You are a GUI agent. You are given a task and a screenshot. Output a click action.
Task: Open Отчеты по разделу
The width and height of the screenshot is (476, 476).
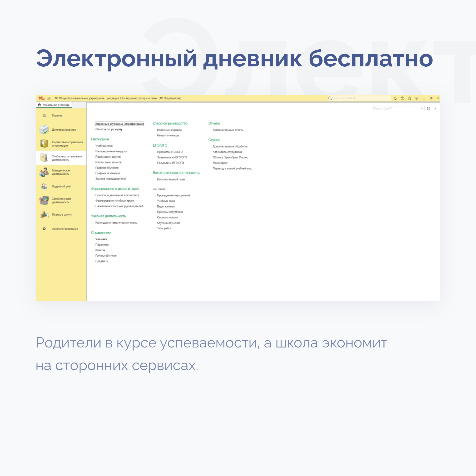click(x=109, y=129)
